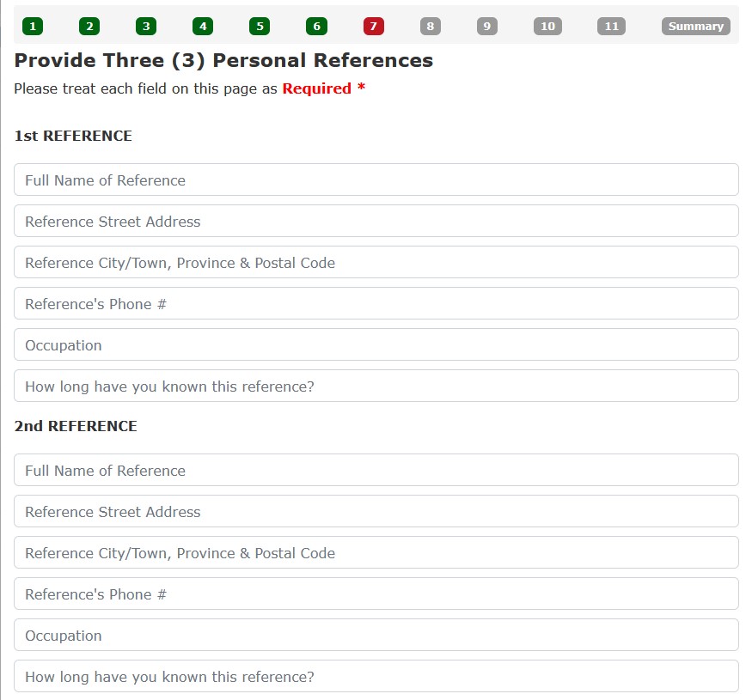Screen dimensions: 752x700
Task: Select 2nd reference City/Town, Province field
Action: 376,553
